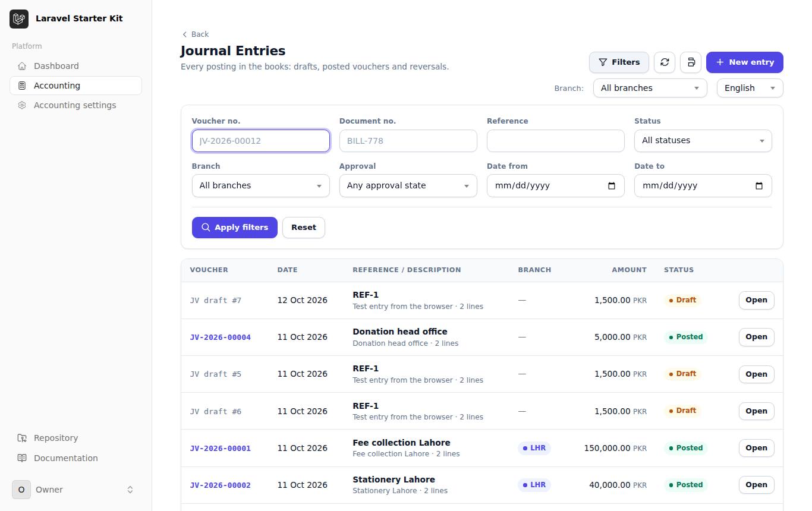Click the Apply filters button
The height and width of the screenshot is (511, 812).
click(x=235, y=228)
